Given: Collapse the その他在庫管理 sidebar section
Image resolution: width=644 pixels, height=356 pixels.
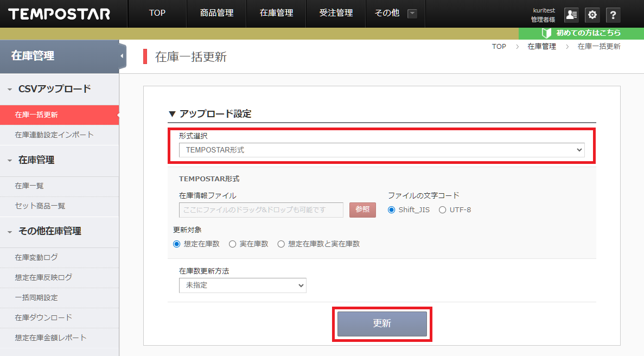Looking at the screenshot, I should point(10,232).
